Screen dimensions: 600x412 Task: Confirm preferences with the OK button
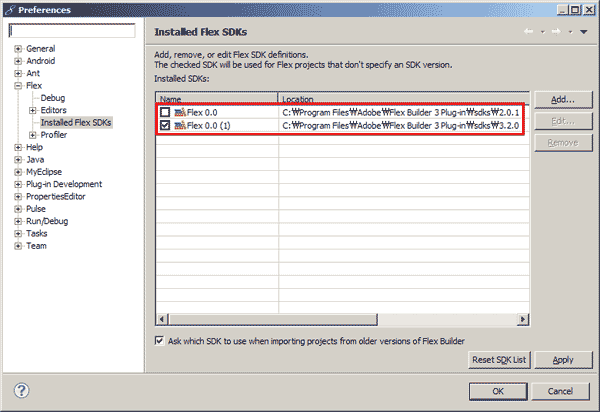click(x=498, y=391)
